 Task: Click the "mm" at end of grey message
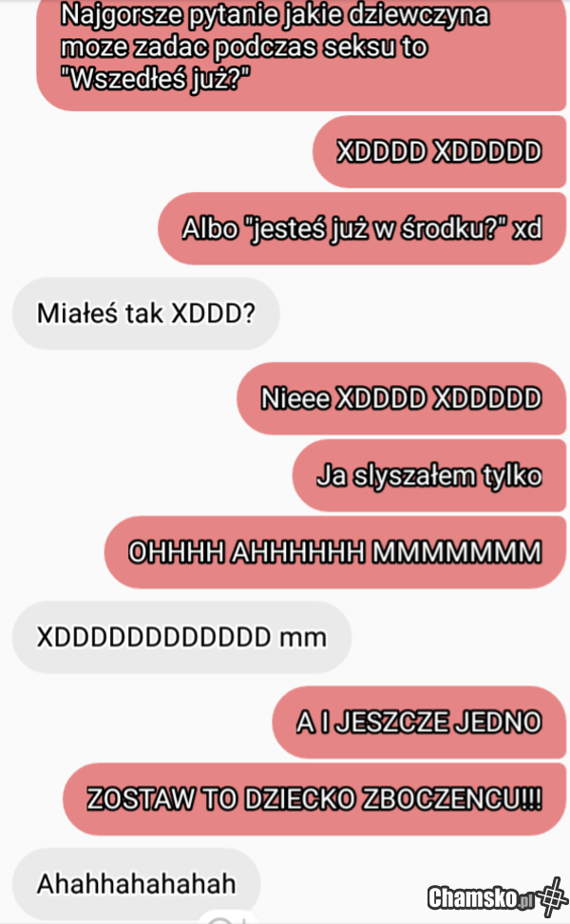303,639
